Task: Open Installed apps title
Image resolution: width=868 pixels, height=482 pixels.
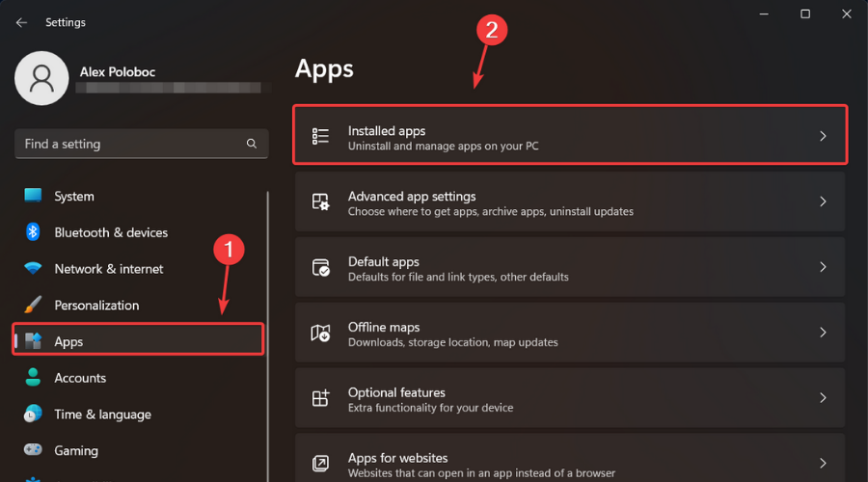Action: pyautogui.click(x=387, y=130)
